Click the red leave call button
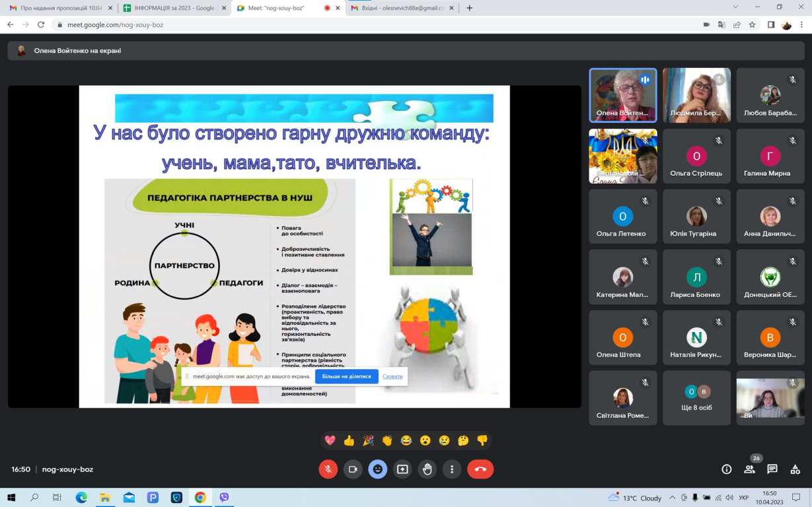This screenshot has height=507, width=812. pyautogui.click(x=480, y=469)
